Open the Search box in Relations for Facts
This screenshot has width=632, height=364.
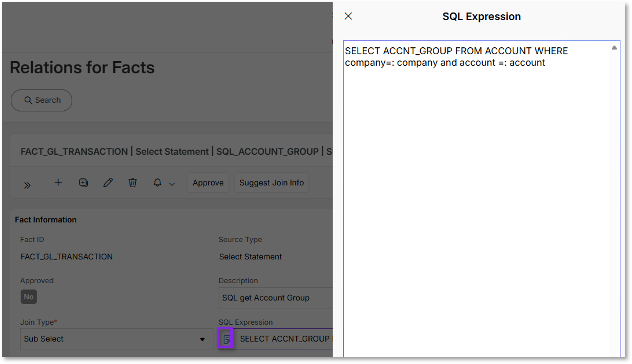[41, 100]
